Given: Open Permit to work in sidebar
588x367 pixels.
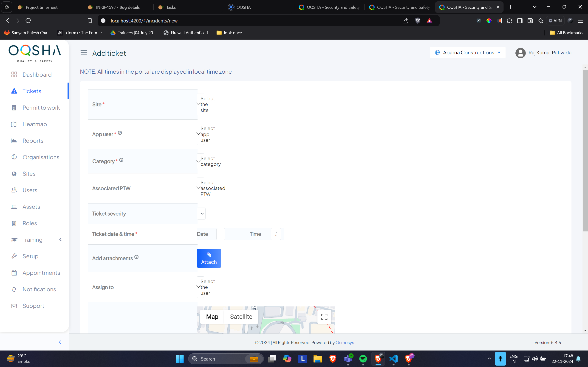Looking at the screenshot, I should tap(41, 108).
